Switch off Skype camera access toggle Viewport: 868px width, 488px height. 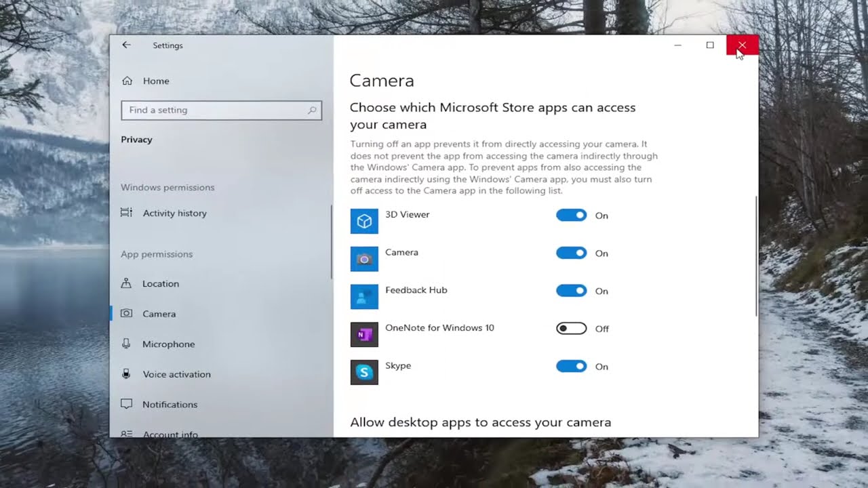pos(571,366)
